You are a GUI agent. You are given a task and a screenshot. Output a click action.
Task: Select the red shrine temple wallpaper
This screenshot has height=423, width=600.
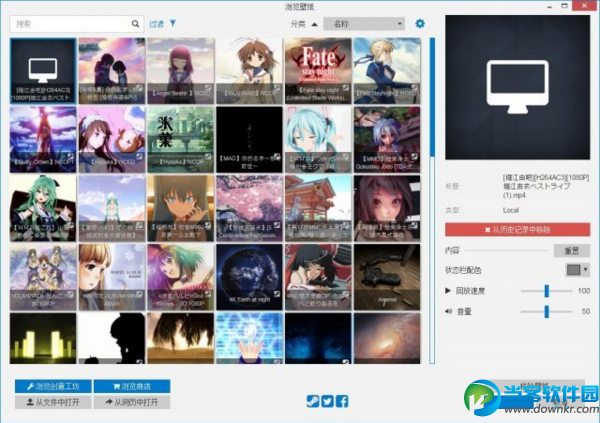click(x=318, y=208)
